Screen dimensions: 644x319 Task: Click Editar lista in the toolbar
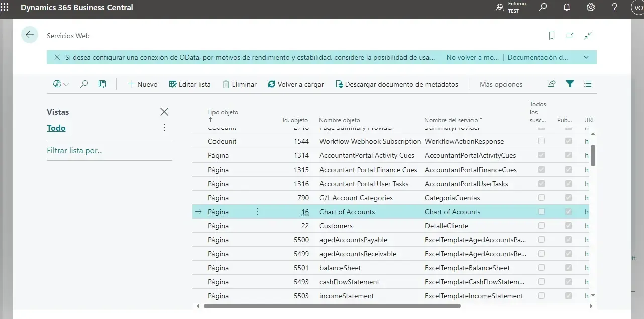(190, 84)
